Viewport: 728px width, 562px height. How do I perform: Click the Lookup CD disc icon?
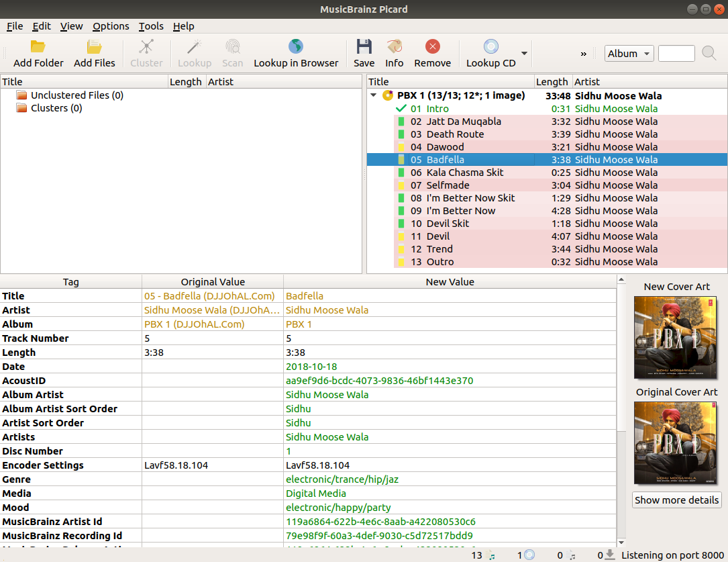[x=491, y=47]
